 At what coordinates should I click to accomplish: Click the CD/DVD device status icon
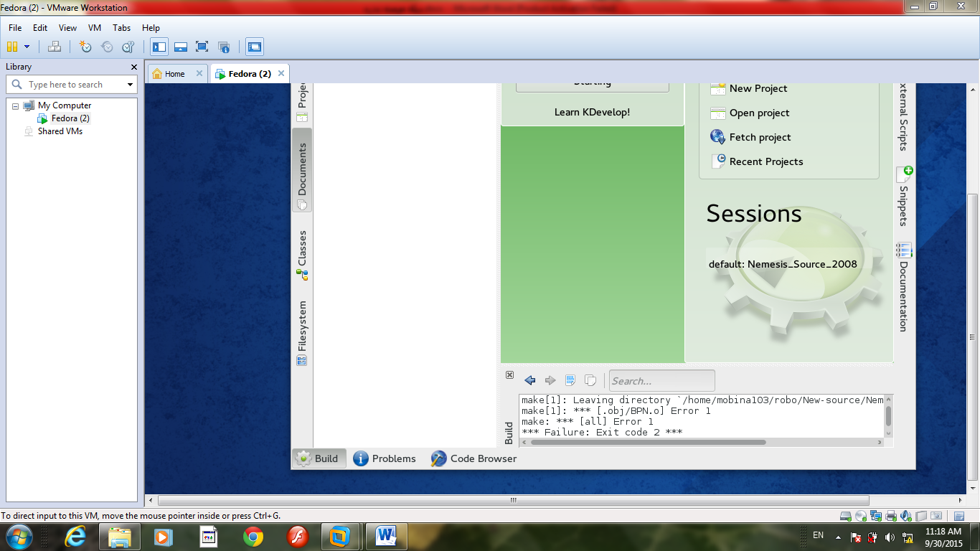coord(861,516)
